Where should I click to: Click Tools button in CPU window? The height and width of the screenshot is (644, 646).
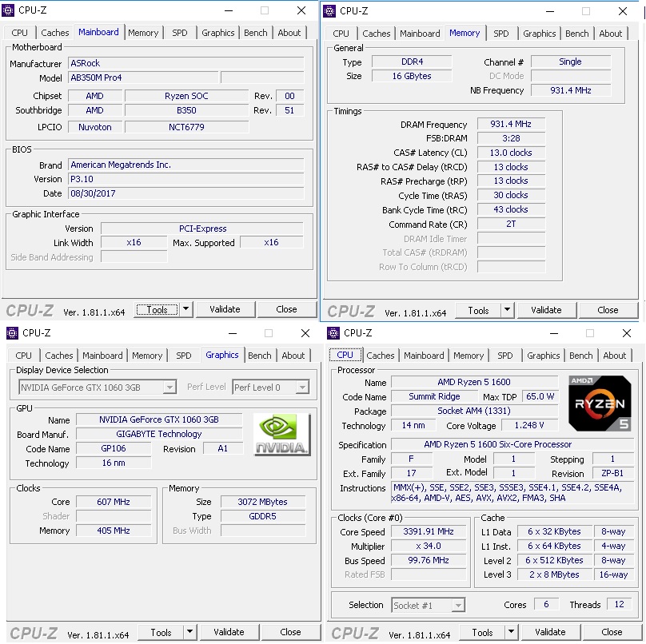(x=482, y=632)
